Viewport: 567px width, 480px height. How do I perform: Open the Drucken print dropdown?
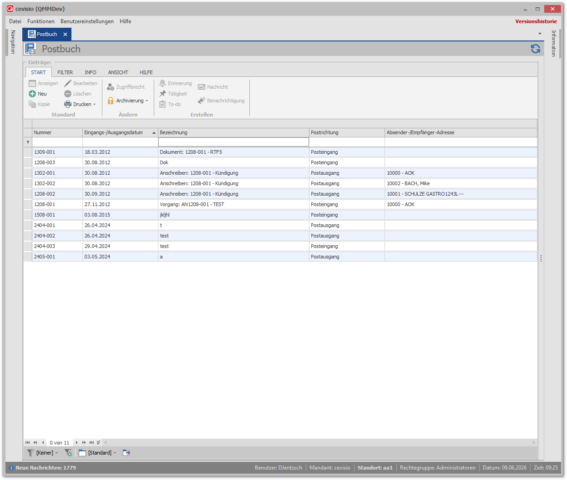point(80,104)
